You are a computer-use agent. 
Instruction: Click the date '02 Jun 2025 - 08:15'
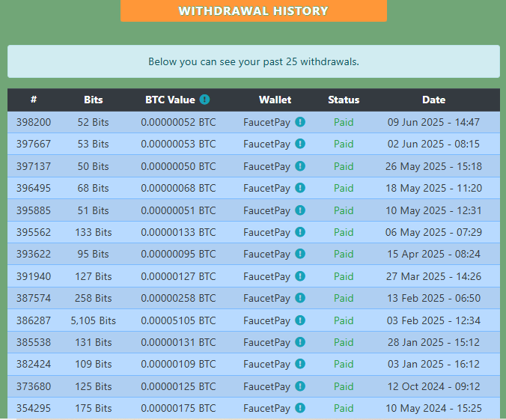click(433, 144)
